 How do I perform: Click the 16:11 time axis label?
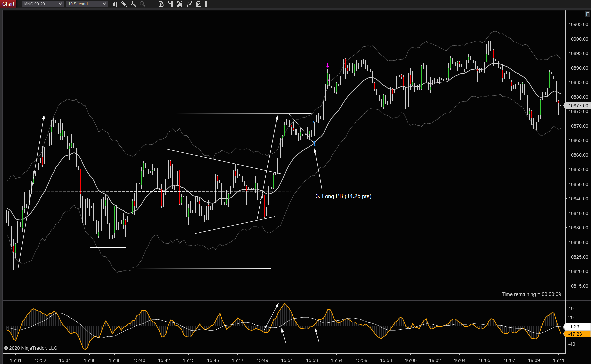click(x=559, y=360)
